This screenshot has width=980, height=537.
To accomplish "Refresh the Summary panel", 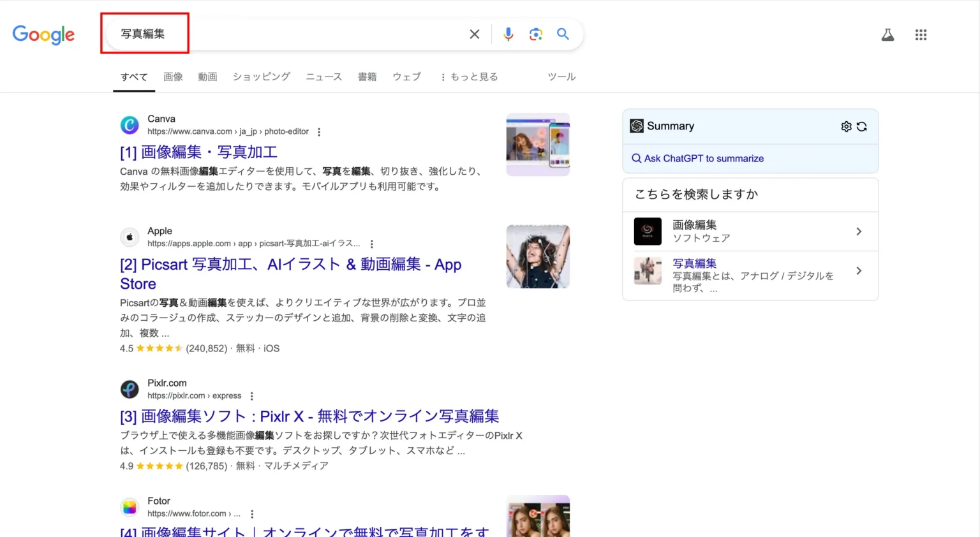I will click(862, 126).
